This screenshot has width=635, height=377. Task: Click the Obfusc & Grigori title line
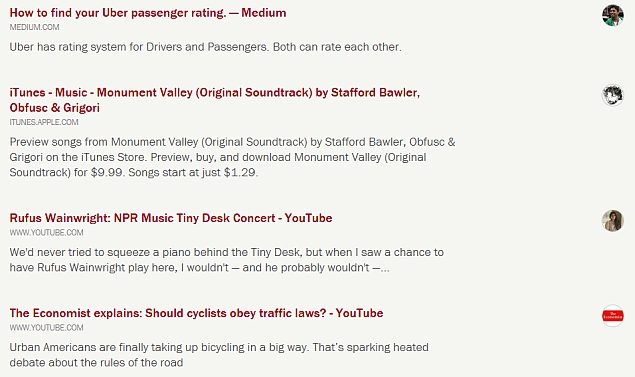[55, 108]
